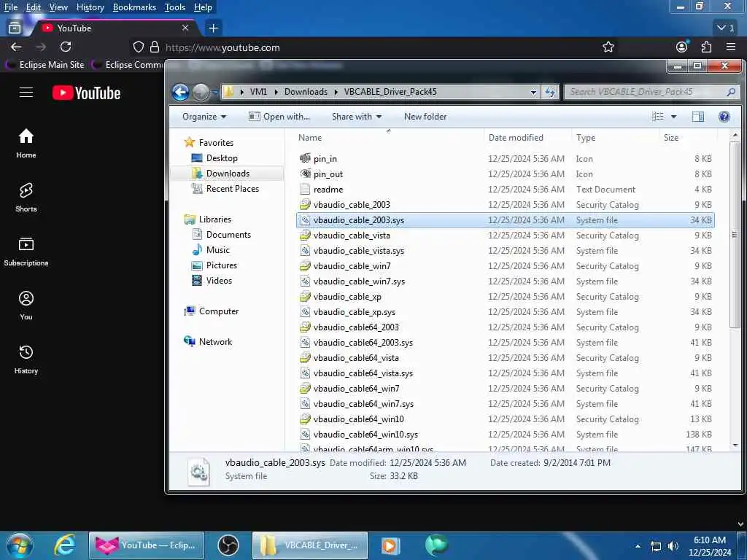This screenshot has height=560, width=747.
Task: Open the File menu
Action: [10, 7]
